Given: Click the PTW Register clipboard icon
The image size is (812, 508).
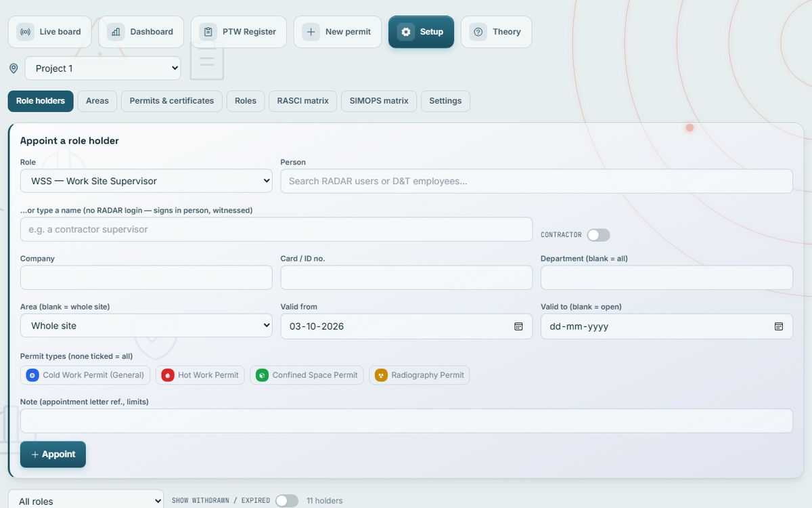Looking at the screenshot, I should point(208,32).
